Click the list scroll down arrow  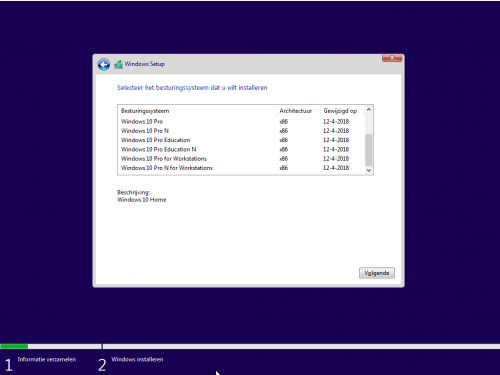pos(369,170)
